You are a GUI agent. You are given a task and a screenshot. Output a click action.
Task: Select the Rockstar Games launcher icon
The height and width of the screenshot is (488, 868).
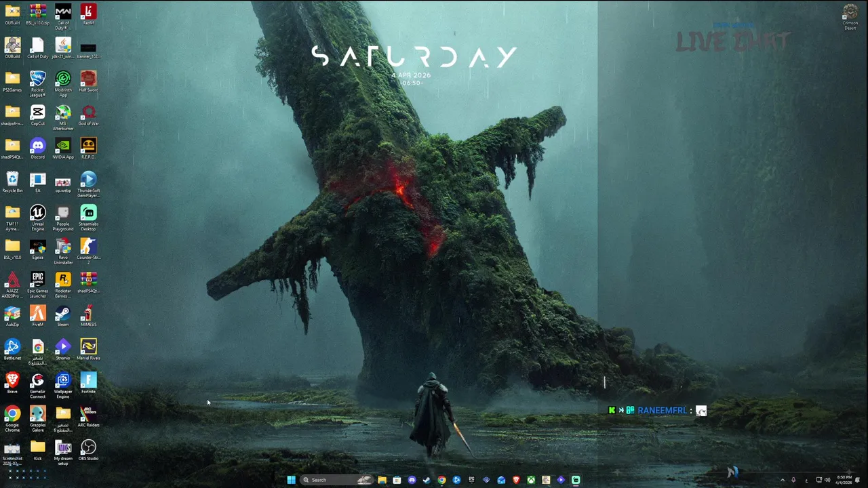point(63,285)
